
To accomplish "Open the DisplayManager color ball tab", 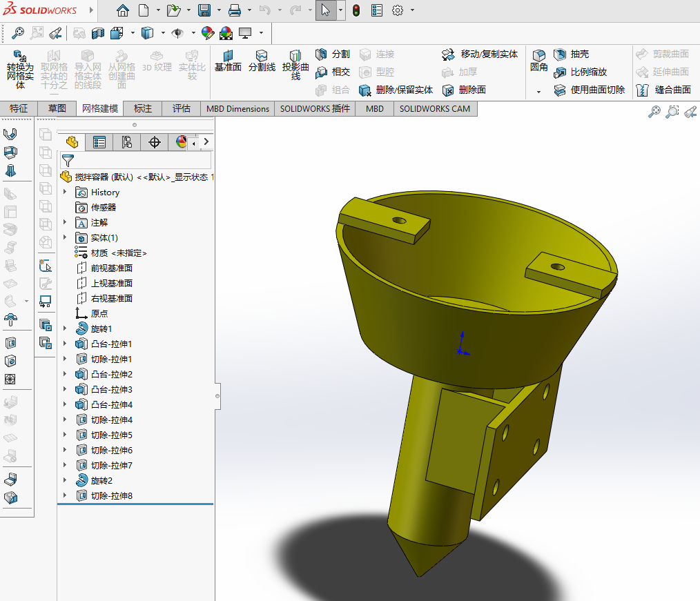I will [181, 142].
